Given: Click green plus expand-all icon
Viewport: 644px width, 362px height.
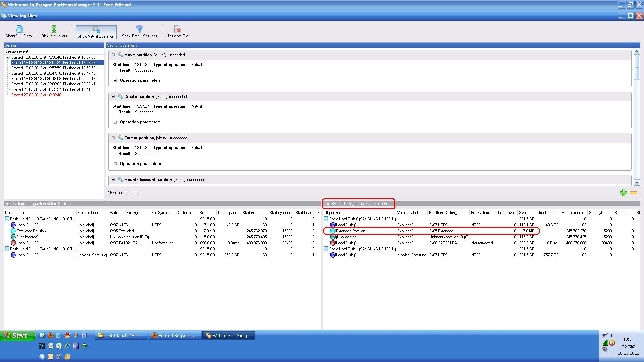Looking at the screenshot, I should (623, 193).
